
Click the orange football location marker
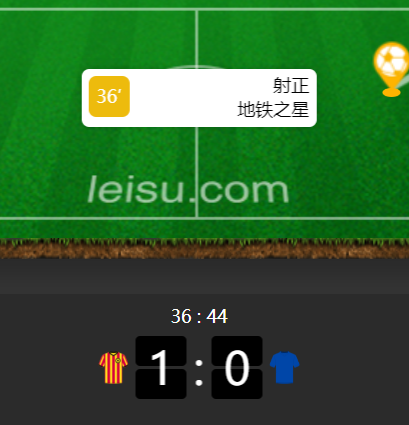tap(391, 69)
